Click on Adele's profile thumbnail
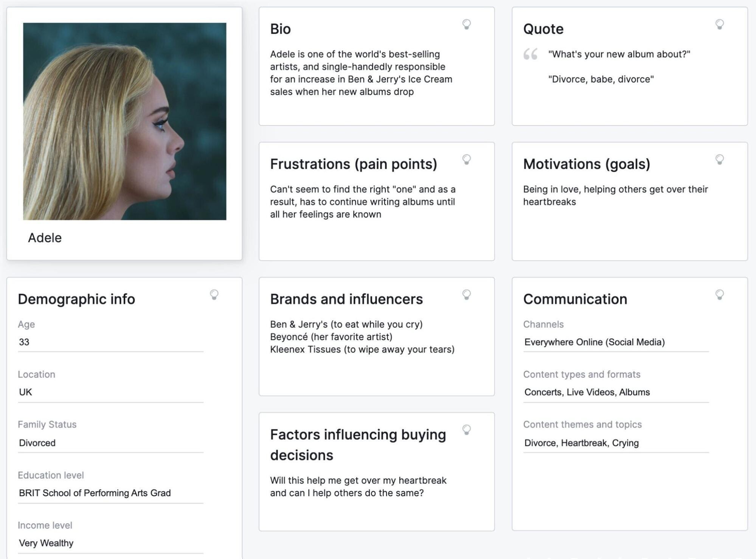This screenshot has height=559, width=756. (x=124, y=121)
